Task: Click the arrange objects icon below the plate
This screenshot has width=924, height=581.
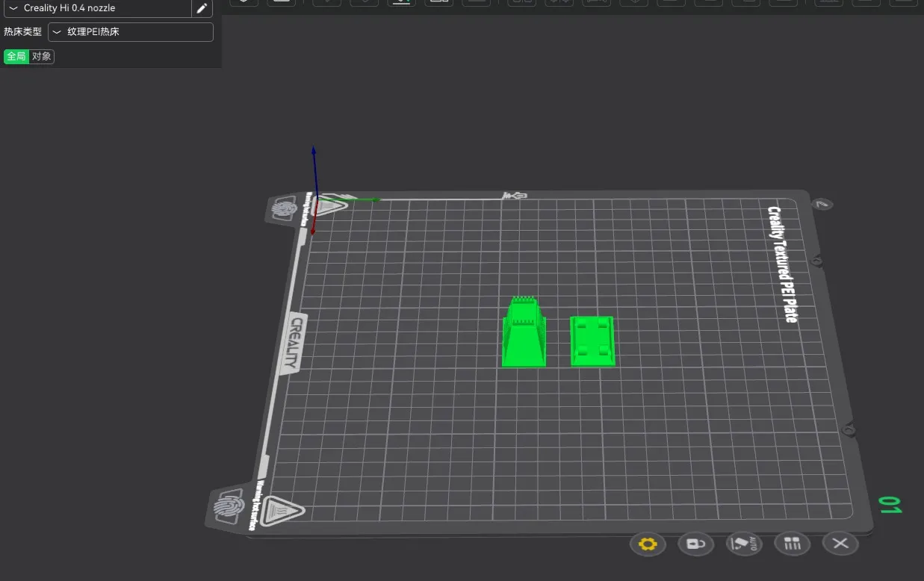Action: pos(793,544)
